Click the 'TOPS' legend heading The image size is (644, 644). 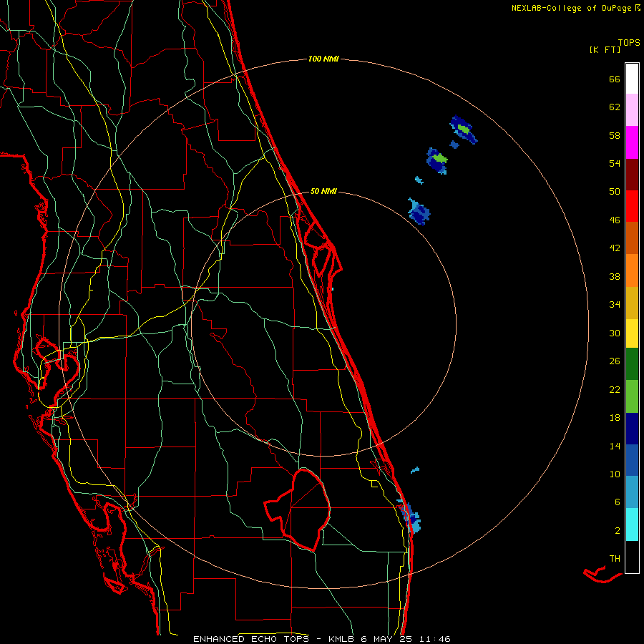[x=629, y=43]
